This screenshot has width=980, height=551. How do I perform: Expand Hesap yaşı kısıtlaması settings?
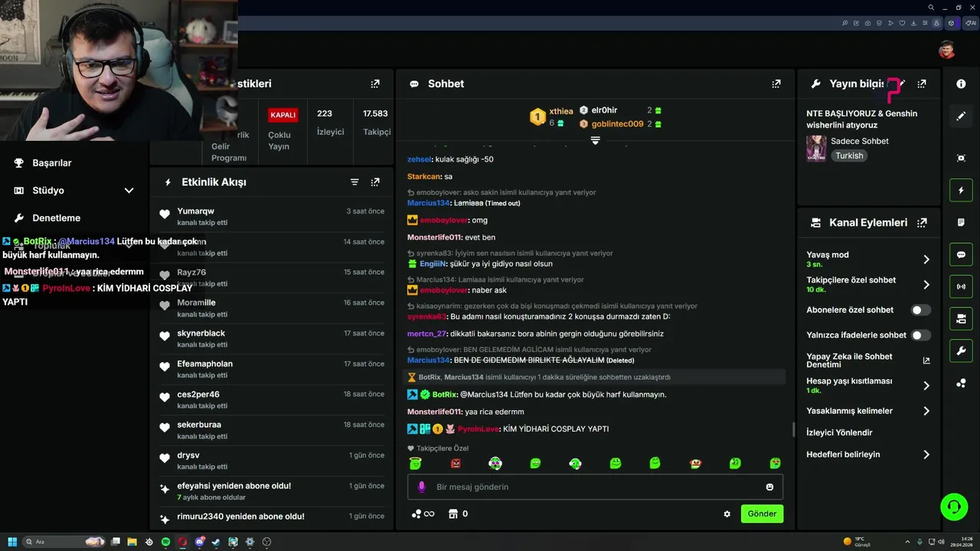coord(926,386)
